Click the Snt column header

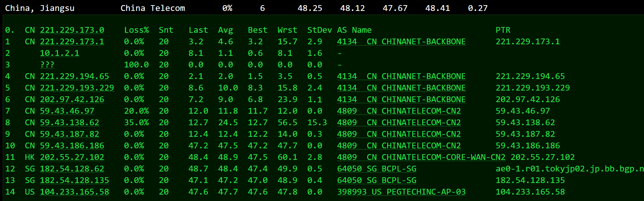coord(166,30)
